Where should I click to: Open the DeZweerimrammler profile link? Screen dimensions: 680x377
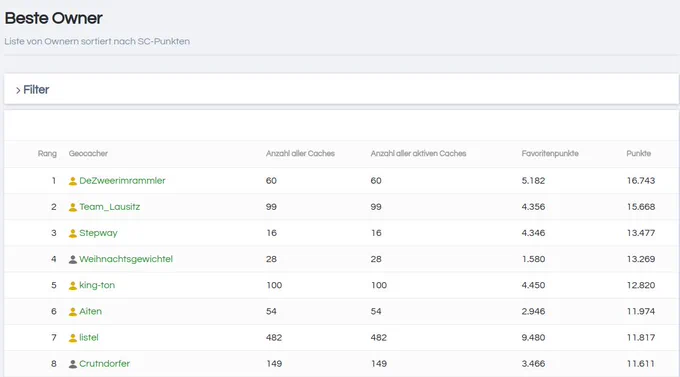(x=122, y=181)
